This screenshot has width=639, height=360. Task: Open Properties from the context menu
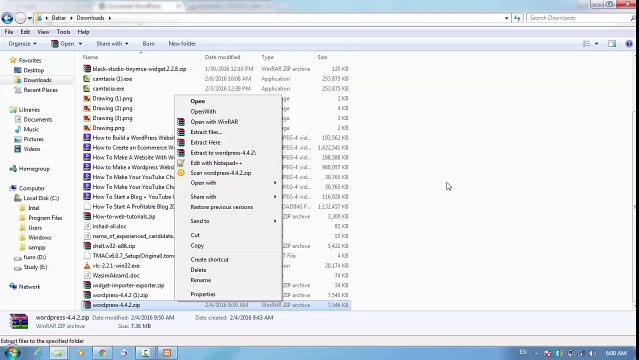(x=203, y=294)
